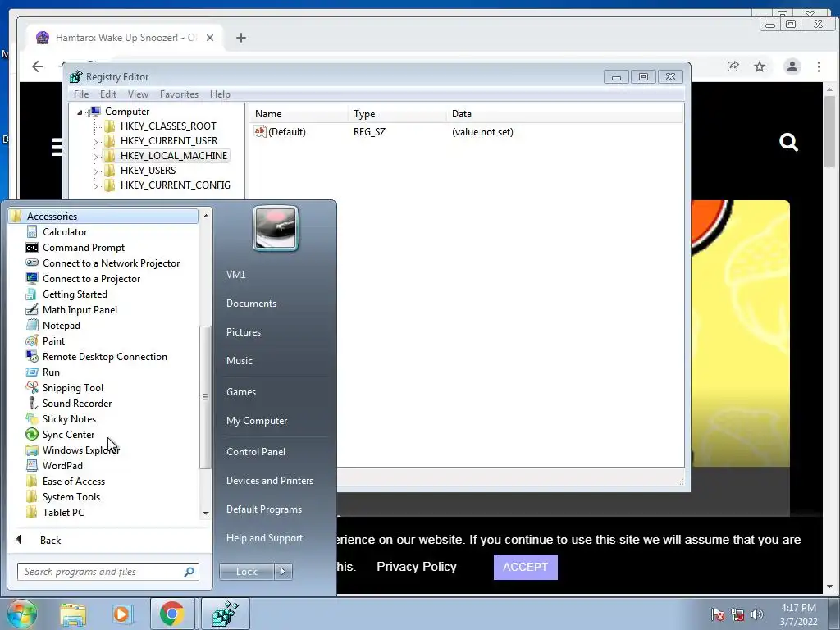The image size is (840, 630).
Task: Launch Sticky Notes
Action: (x=69, y=418)
